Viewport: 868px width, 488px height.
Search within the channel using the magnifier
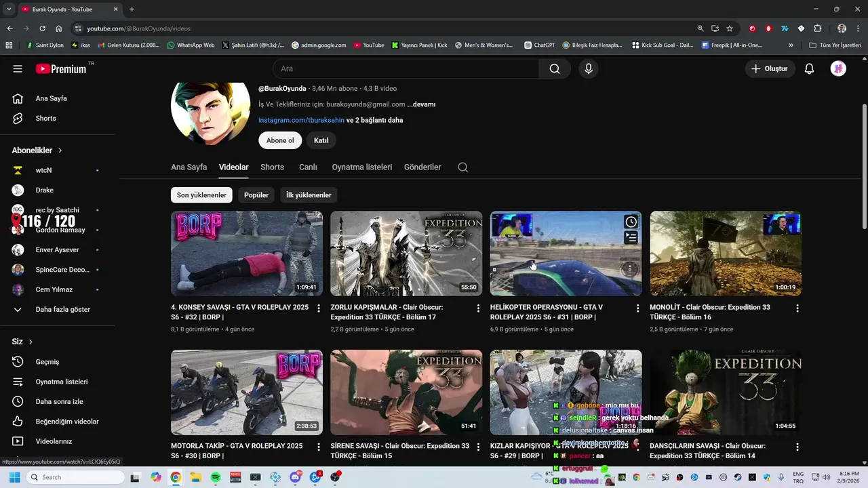point(462,167)
